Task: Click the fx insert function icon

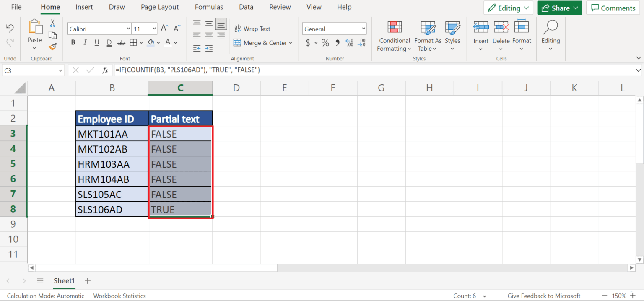Action: (x=105, y=70)
